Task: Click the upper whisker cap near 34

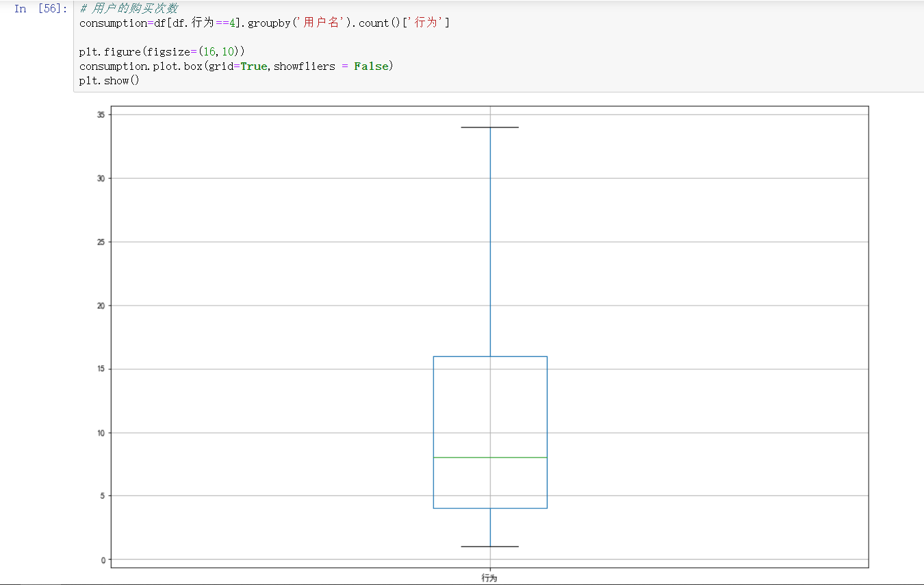Action: [490, 127]
